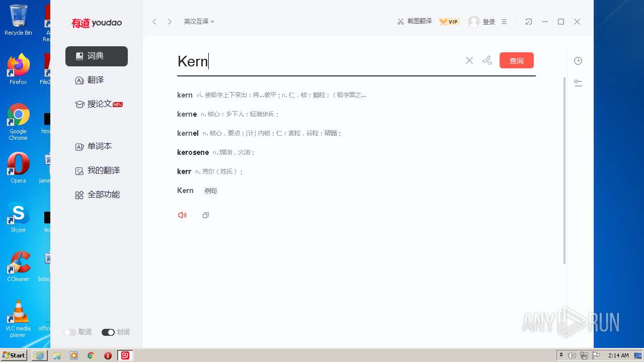Select the 'kern' suggestion

pyautogui.click(x=272, y=95)
